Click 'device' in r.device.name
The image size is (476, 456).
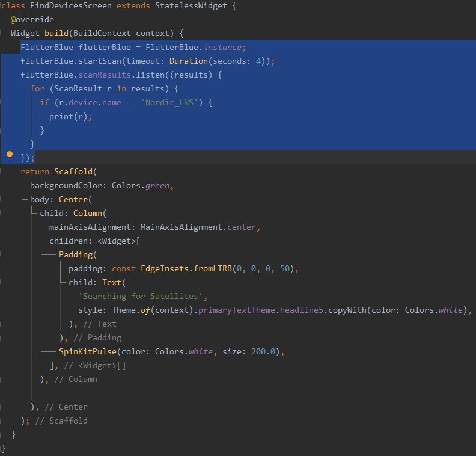pos(83,103)
